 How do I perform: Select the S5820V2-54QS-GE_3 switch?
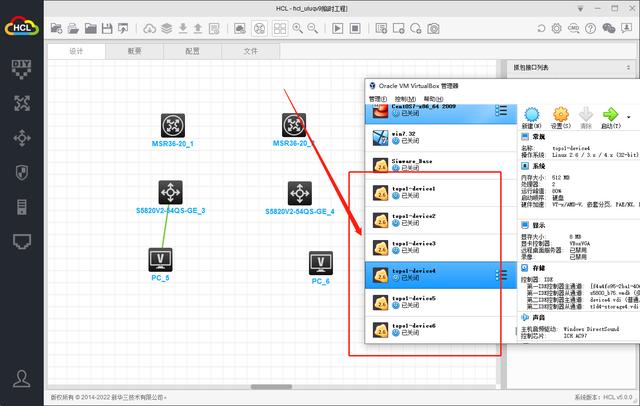pos(171,193)
